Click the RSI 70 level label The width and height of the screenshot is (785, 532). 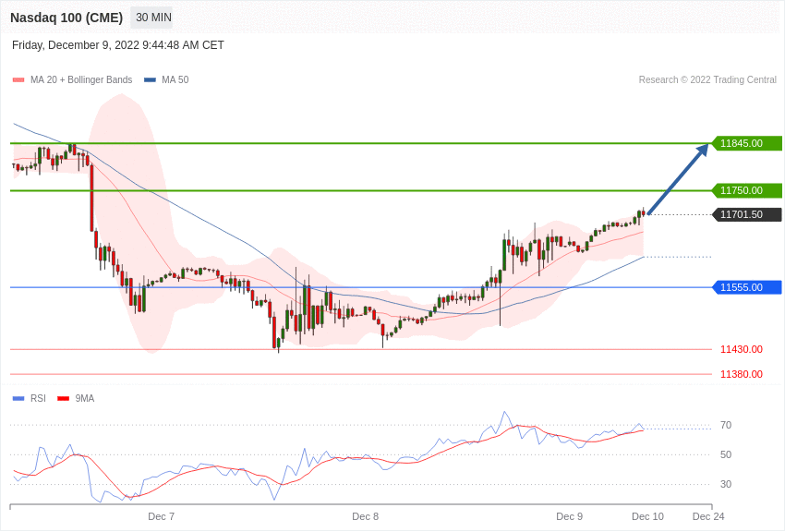726,426
